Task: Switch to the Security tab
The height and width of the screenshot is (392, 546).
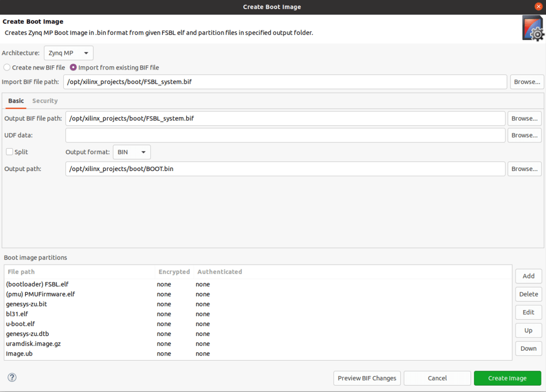Action: (x=45, y=101)
